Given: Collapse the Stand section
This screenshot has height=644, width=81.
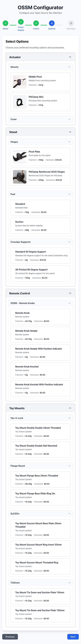Looking at the screenshot, I should point(70,132).
